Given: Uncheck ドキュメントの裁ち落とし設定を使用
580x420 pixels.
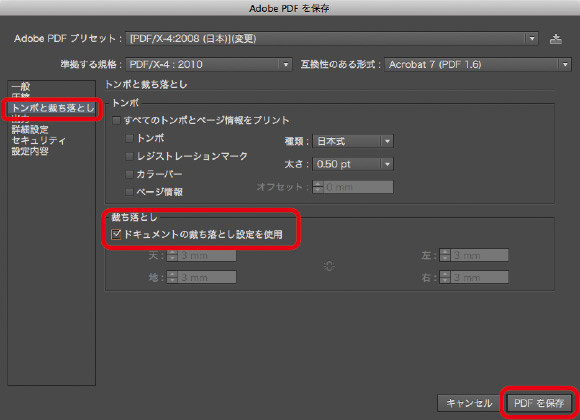Looking at the screenshot, I should [116, 234].
